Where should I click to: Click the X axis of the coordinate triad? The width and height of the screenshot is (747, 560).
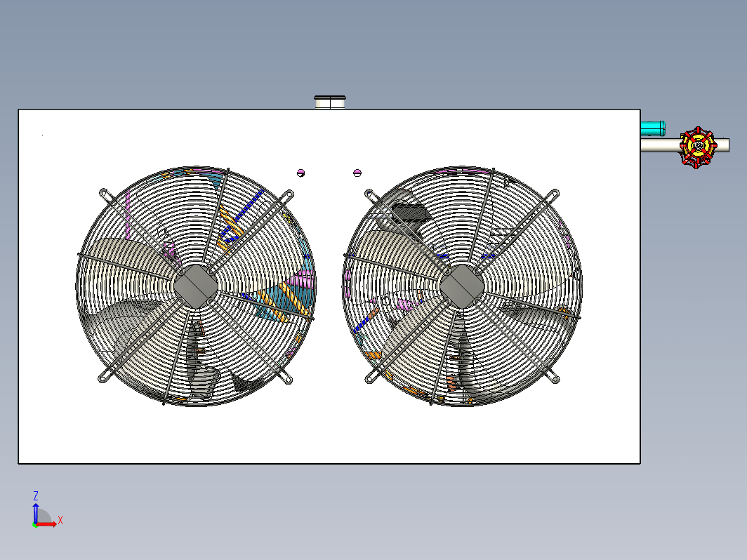point(48,524)
